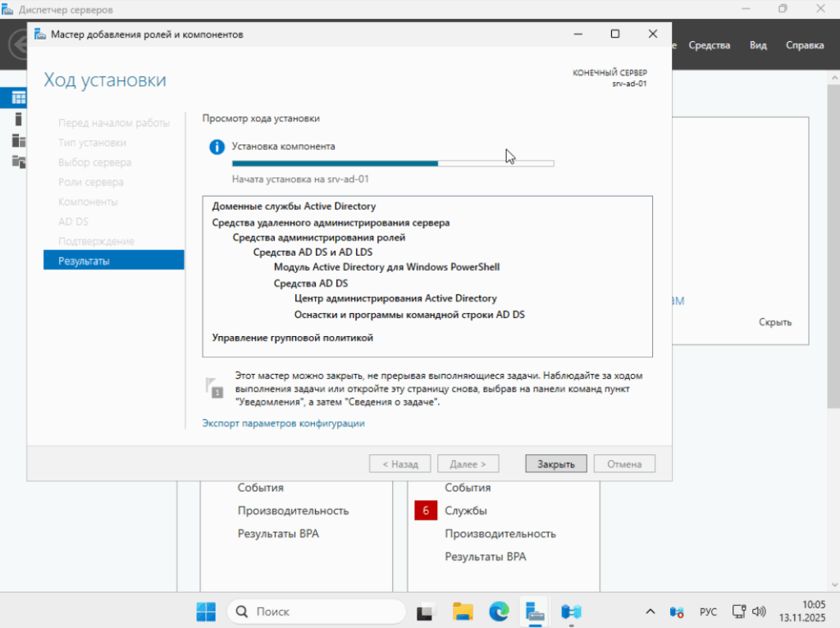Image resolution: width=840 pixels, height=628 pixels.
Task: Click the notifications flag icon in wizard
Action: [214, 388]
